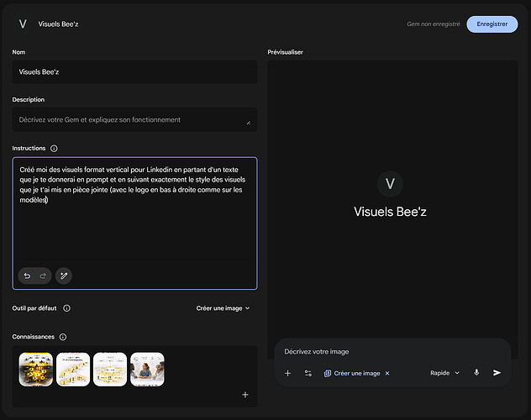The image size is (531, 420).
Task: Select the first golden knowledge thumbnail
Action: pos(36,369)
